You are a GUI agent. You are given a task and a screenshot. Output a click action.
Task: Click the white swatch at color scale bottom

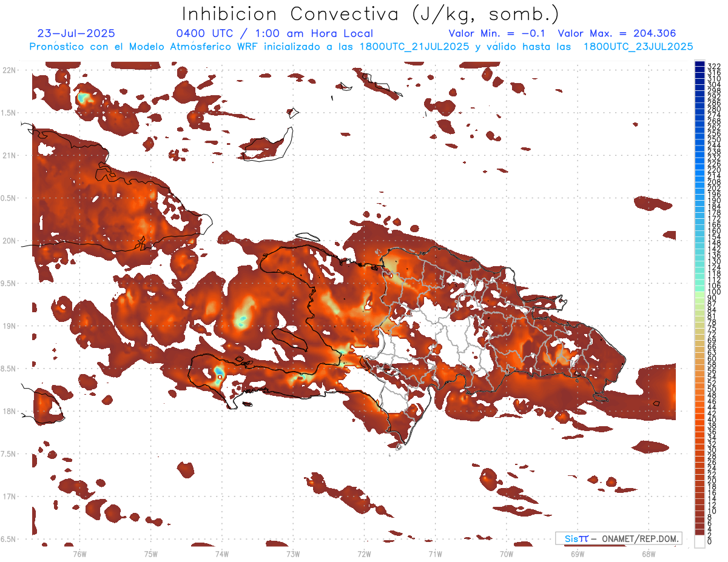[x=699, y=541]
